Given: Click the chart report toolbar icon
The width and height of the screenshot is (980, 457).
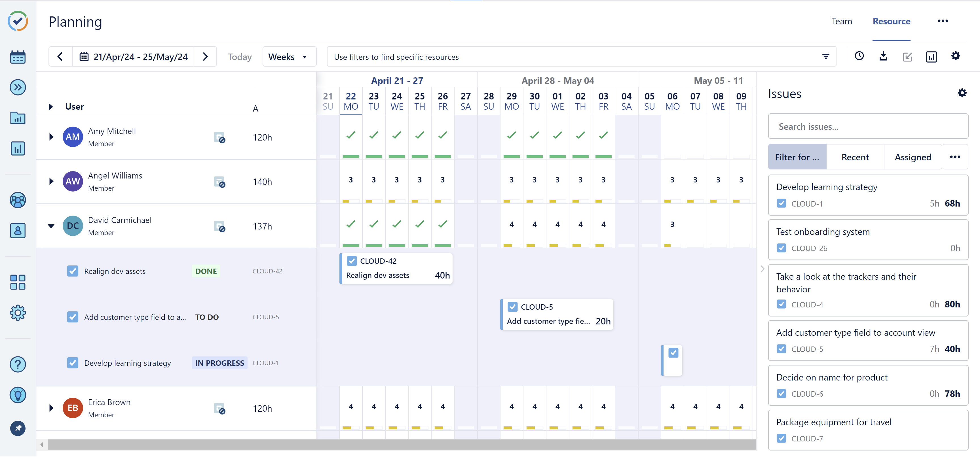Looking at the screenshot, I should pos(931,57).
